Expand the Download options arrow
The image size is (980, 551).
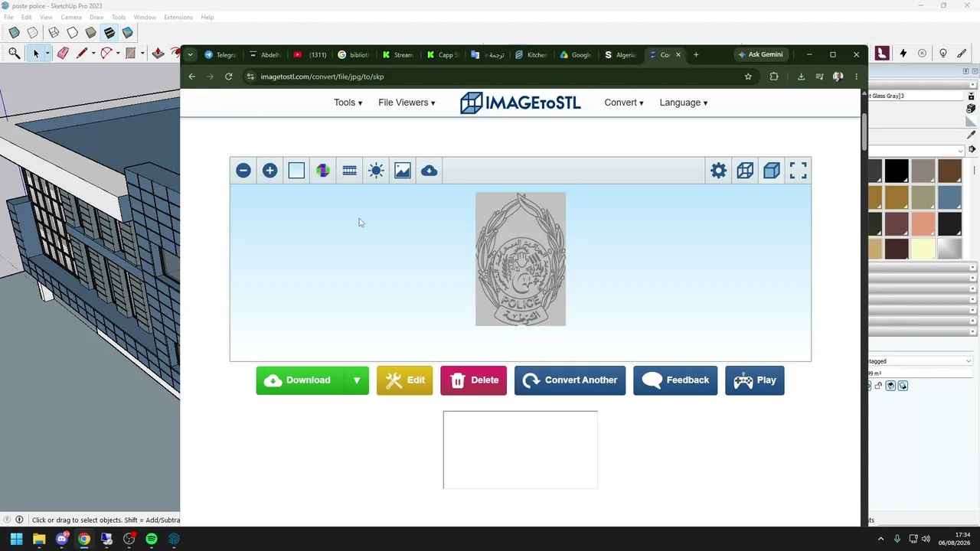pos(357,380)
